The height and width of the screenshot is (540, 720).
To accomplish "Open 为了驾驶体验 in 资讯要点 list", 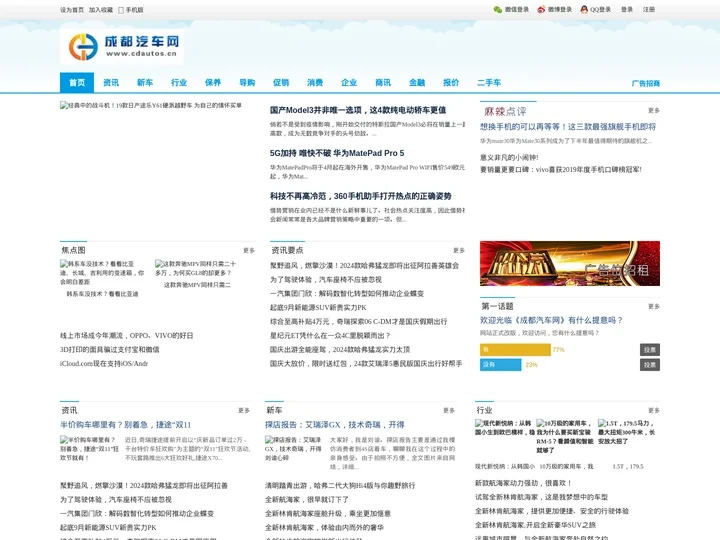I will [x=326, y=280].
